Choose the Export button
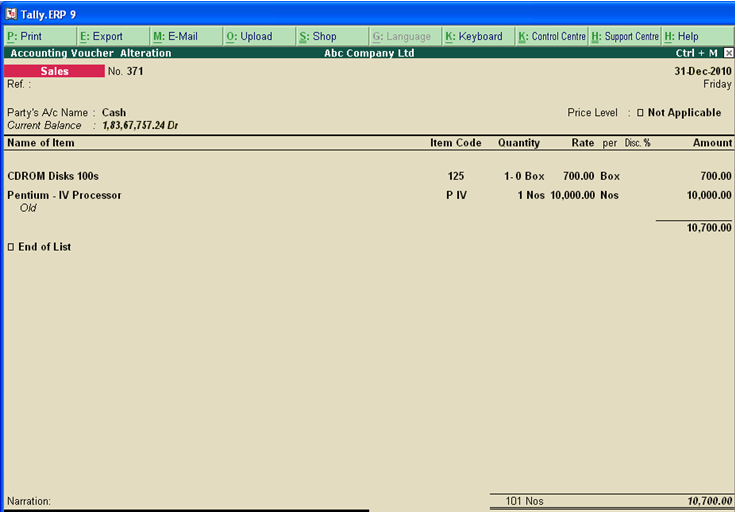Image resolution: width=738 pixels, height=512 pixels. [x=113, y=36]
